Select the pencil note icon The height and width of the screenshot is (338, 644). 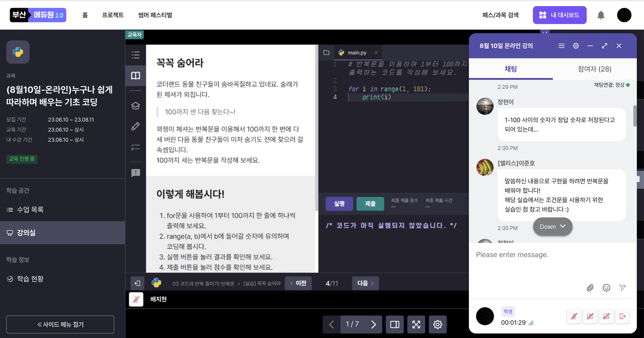click(136, 126)
